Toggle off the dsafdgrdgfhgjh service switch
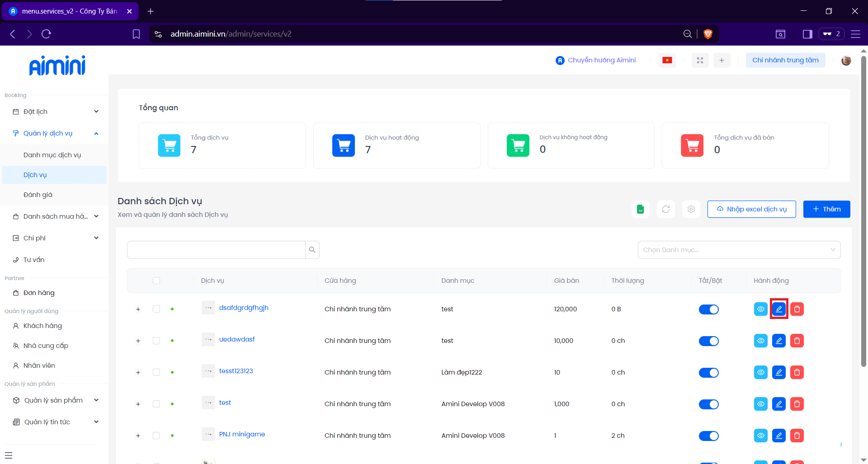868x464 pixels. click(708, 309)
